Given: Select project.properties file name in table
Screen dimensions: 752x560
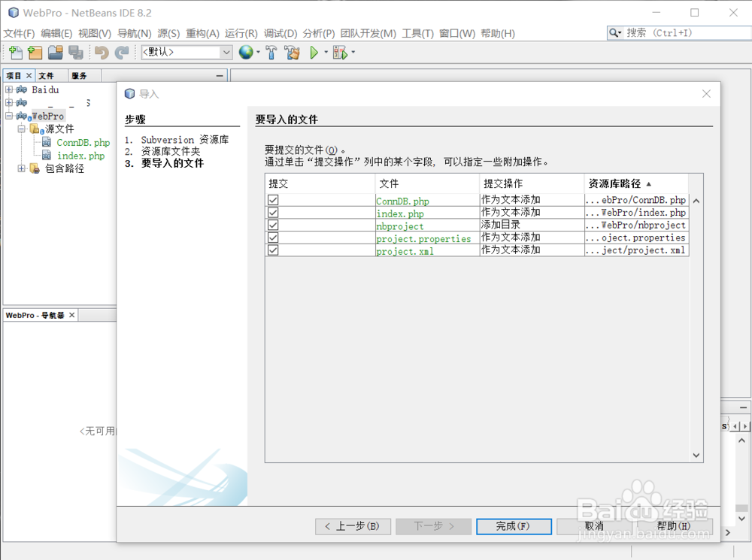Looking at the screenshot, I should coord(423,238).
